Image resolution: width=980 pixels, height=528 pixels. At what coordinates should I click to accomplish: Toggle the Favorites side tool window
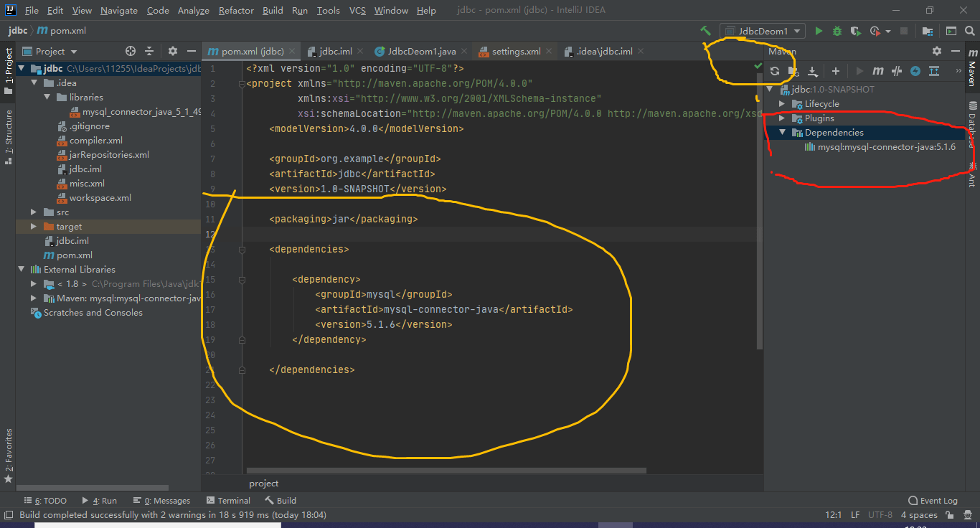(x=8, y=456)
